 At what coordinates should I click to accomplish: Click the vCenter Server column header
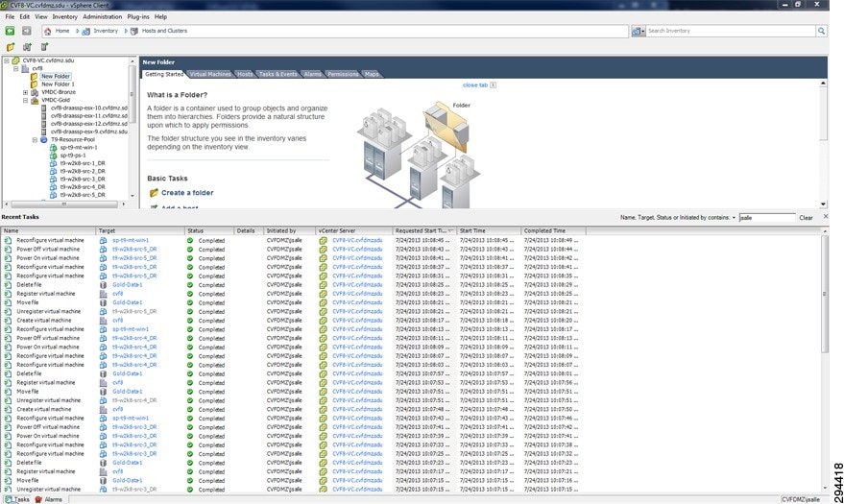point(353,230)
